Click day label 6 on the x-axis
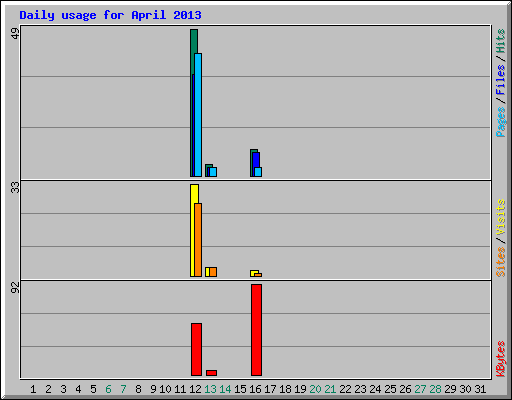 (x=108, y=389)
